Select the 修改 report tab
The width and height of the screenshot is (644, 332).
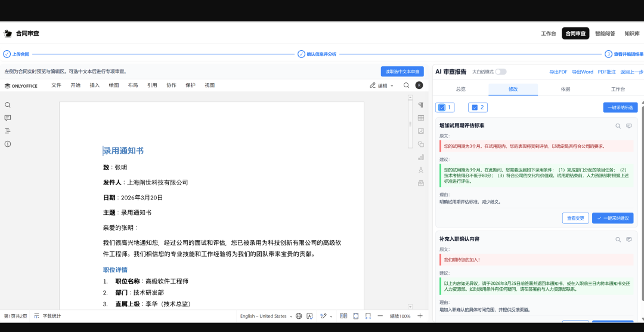point(513,90)
